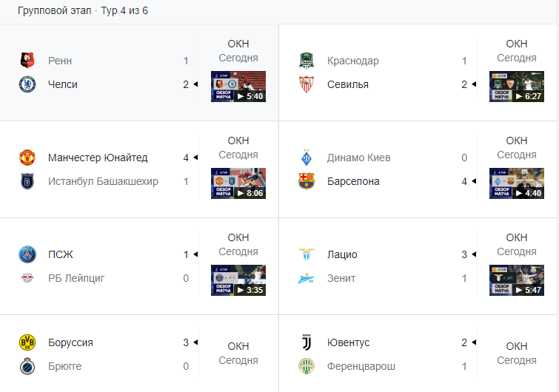Click the Rennes club crest icon
This screenshot has width=559, height=392.
coord(27,61)
